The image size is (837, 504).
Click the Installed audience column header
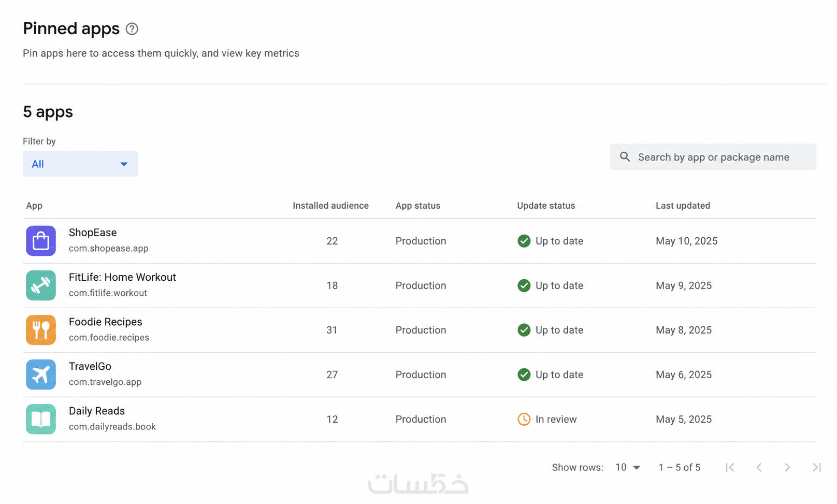click(330, 206)
